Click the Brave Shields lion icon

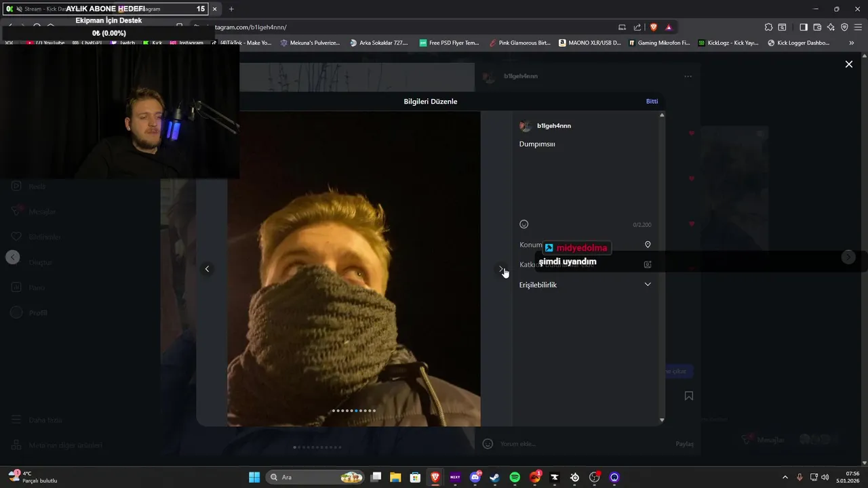654,27
